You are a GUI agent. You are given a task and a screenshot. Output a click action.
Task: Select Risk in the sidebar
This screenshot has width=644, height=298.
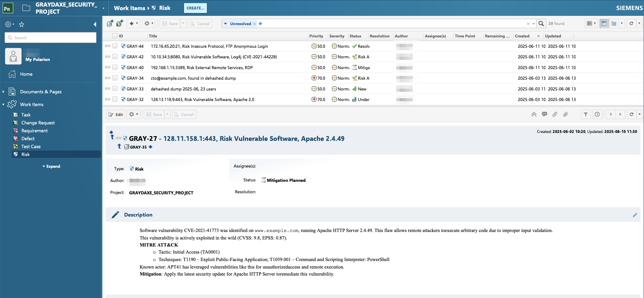click(x=57, y=154)
